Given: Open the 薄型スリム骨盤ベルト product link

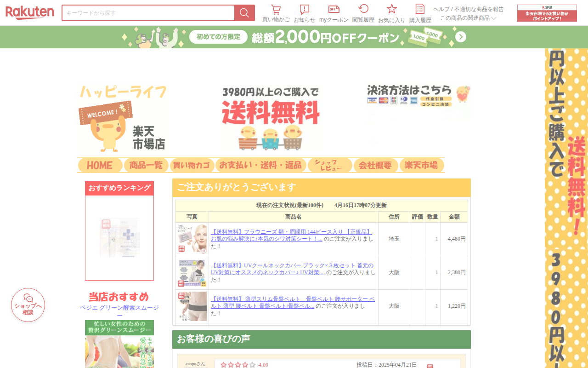Looking at the screenshot, I should [x=293, y=302].
